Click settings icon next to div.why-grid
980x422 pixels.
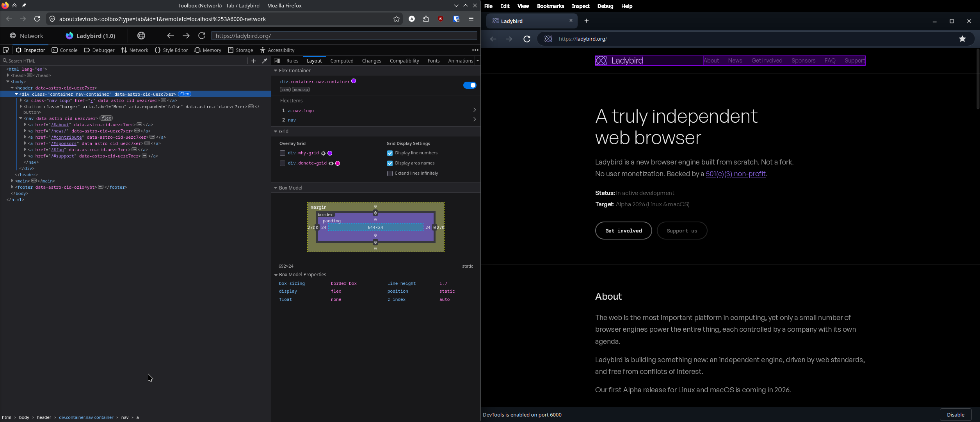pos(323,153)
